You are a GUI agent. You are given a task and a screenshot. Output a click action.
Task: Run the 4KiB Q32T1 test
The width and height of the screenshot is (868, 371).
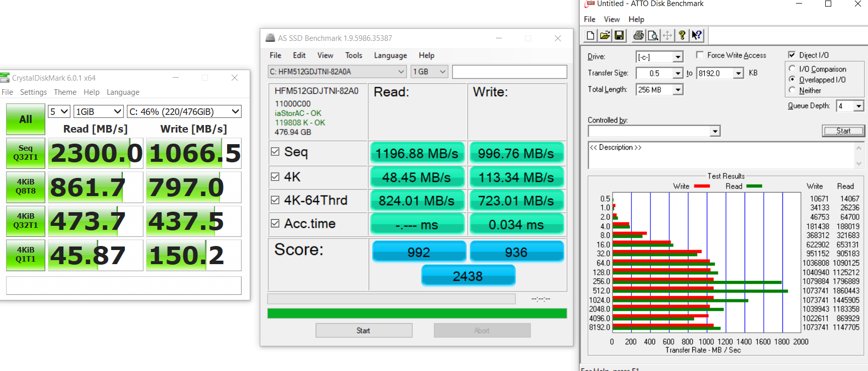(26, 221)
